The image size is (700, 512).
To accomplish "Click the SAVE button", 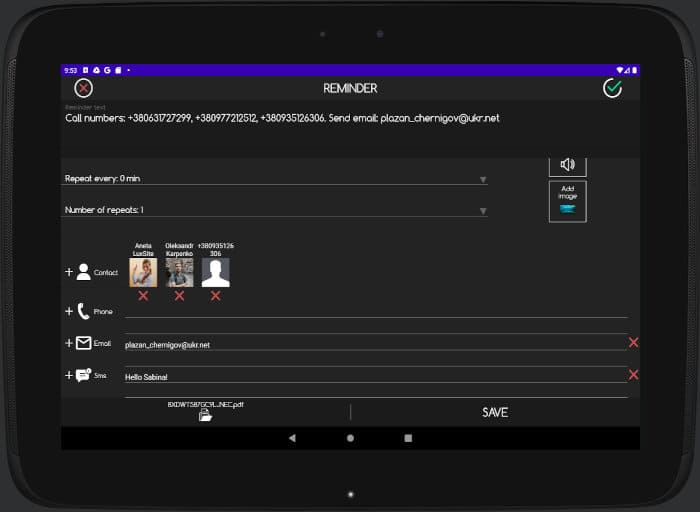I will coord(495,412).
